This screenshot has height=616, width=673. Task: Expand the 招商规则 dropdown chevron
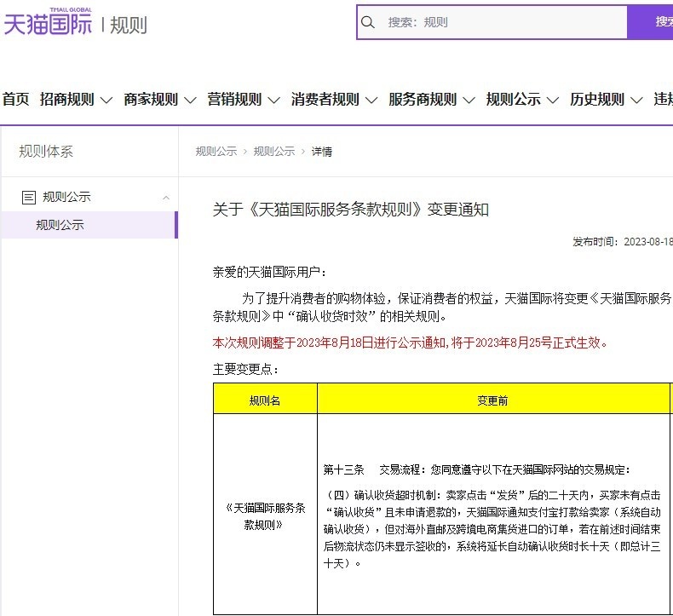click(x=106, y=101)
